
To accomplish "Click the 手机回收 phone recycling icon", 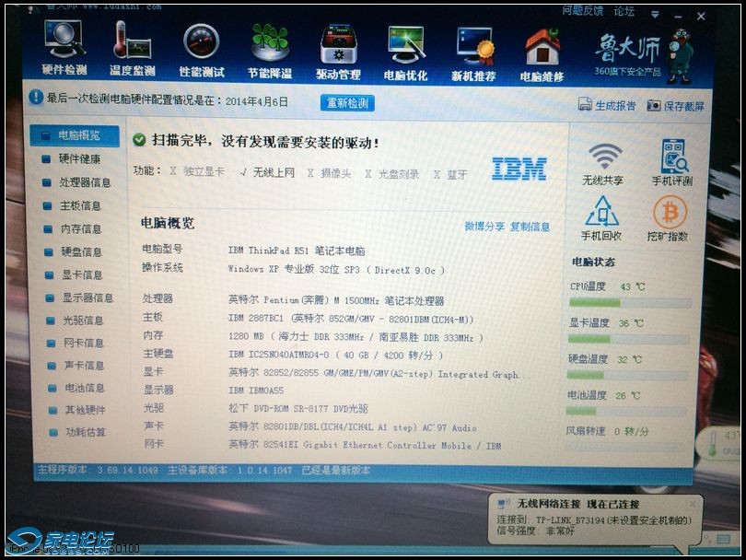I will 601,218.
